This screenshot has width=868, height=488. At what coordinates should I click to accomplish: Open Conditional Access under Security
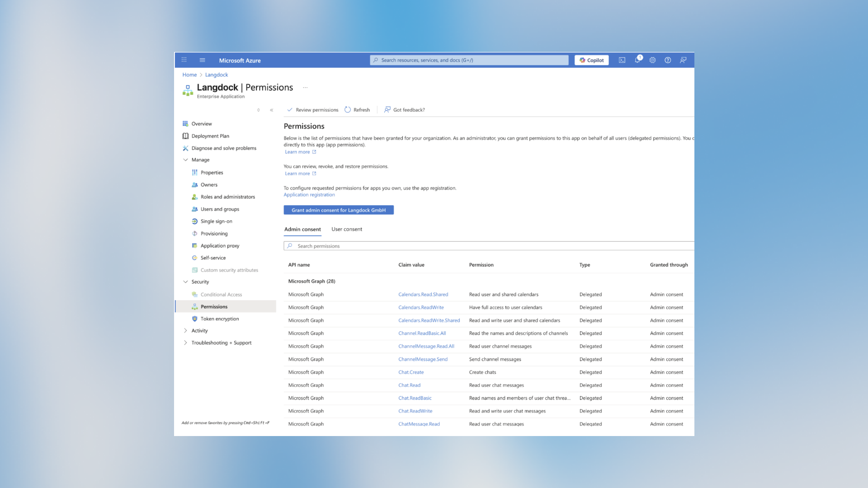[x=221, y=294]
